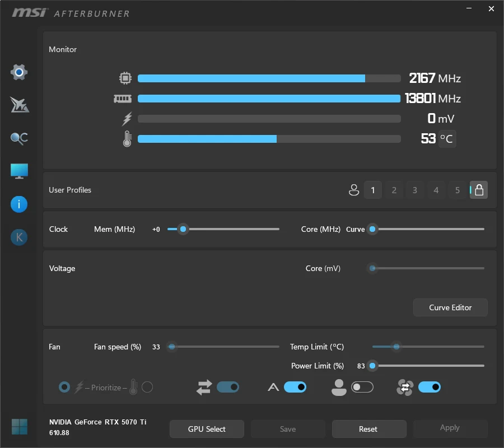The width and height of the screenshot is (504, 448).
Task: Toggle the fan sync switch
Action: [x=430, y=388]
